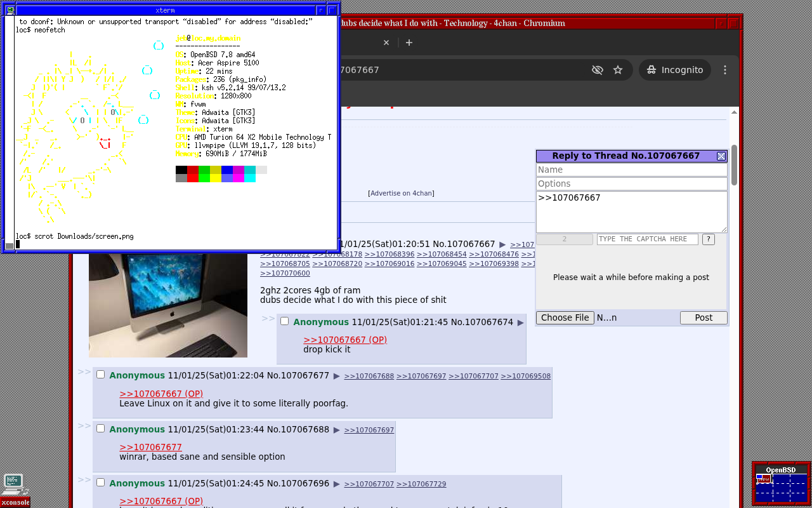The width and height of the screenshot is (812, 508).
Task: Hide reply No.107067688 with its >> toggle
Action: click(84, 425)
